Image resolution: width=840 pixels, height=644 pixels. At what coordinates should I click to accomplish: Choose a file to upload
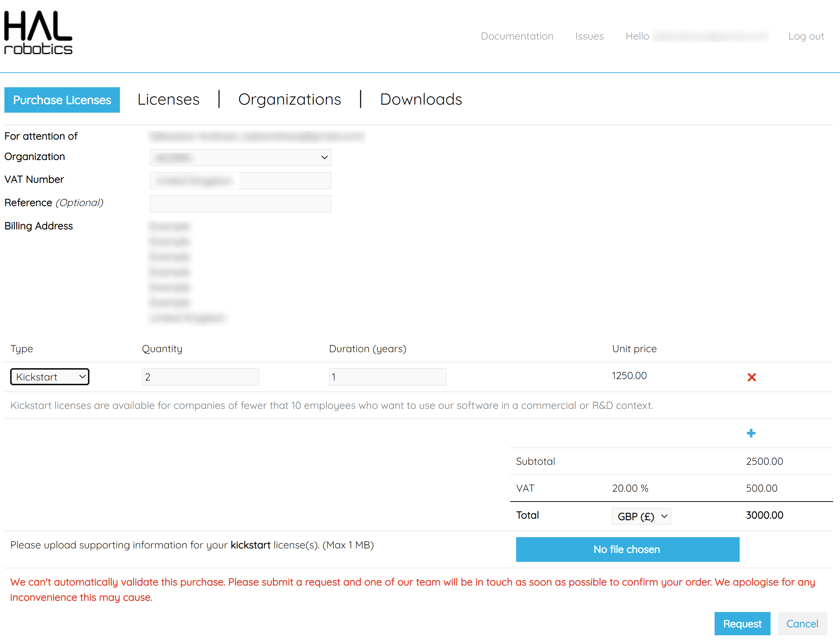pos(627,549)
